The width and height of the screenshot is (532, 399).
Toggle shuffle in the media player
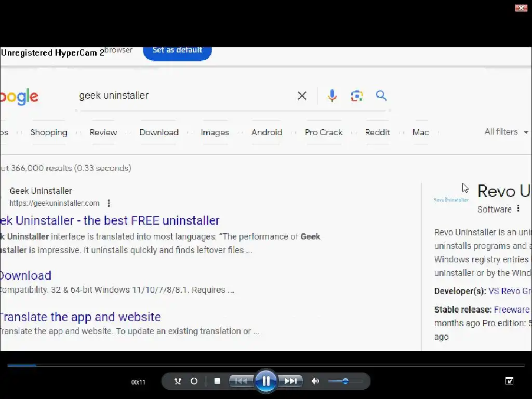coord(178,381)
